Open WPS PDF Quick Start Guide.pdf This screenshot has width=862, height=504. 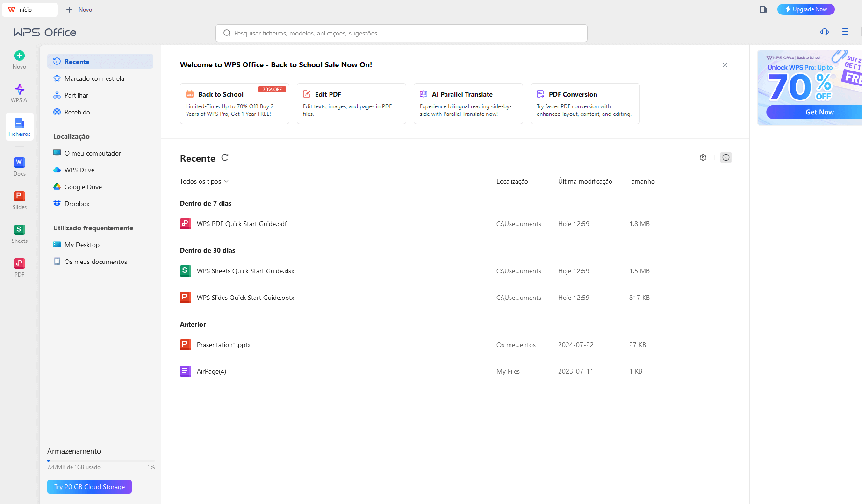pyautogui.click(x=242, y=224)
